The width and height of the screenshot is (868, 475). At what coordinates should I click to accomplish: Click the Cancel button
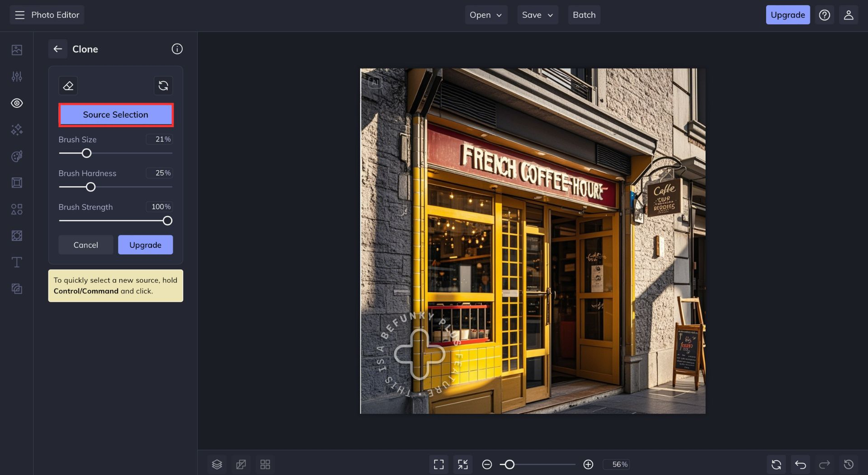(x=86, y=245)
